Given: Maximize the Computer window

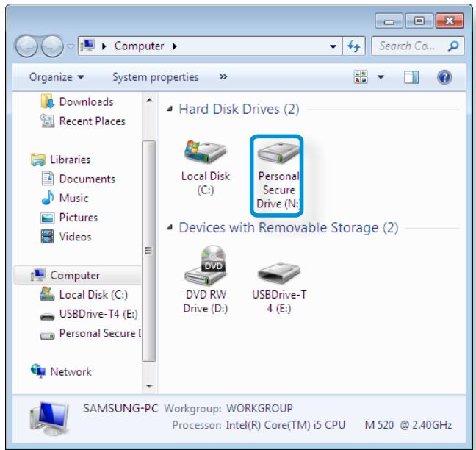Looking at the screenshot, I should pos(419,21).
